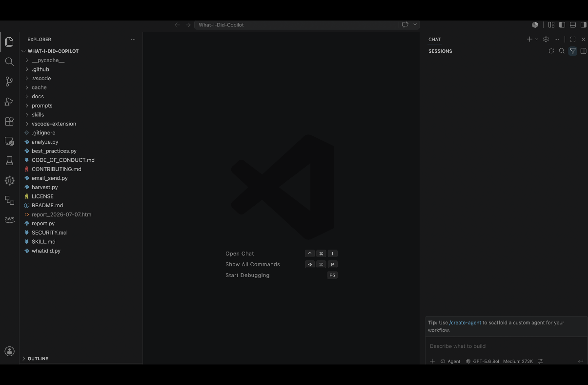Open the configure tools sliders icon
This screenshot has width=588, height=385.
[540, 362]
